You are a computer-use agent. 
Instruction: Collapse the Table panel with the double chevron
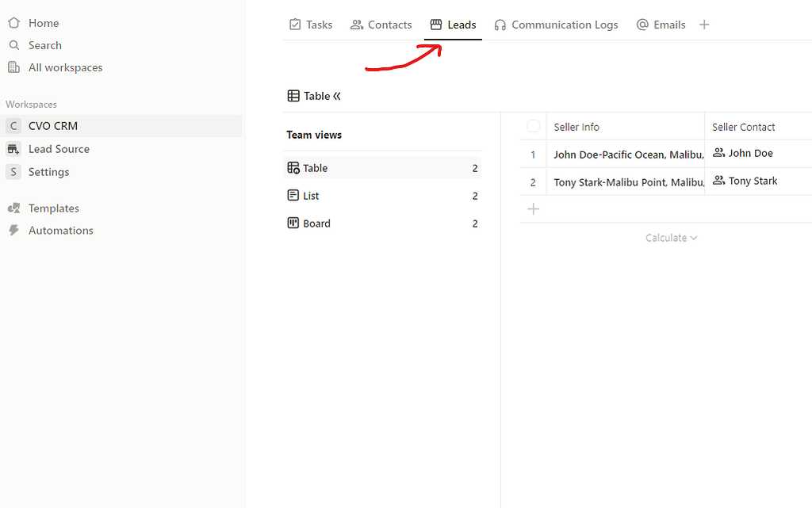tap(337, 96)
